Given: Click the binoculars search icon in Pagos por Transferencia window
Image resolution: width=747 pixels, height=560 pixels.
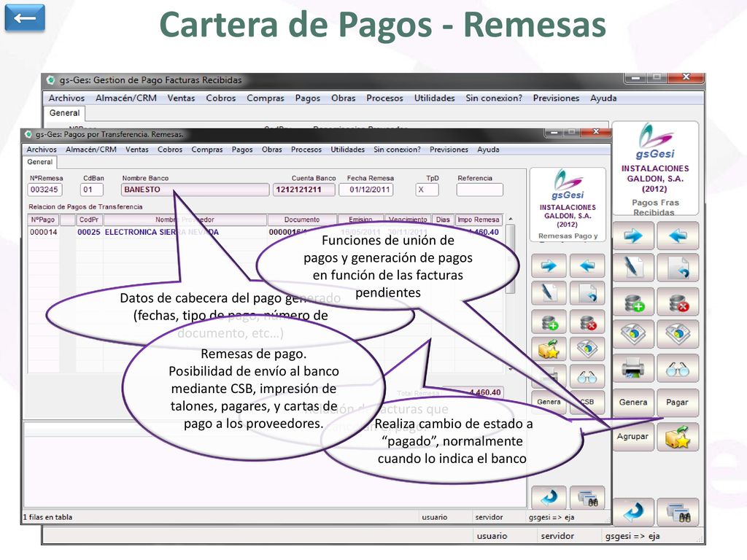Looking at the screenshot, I should [x=587, y=497].
